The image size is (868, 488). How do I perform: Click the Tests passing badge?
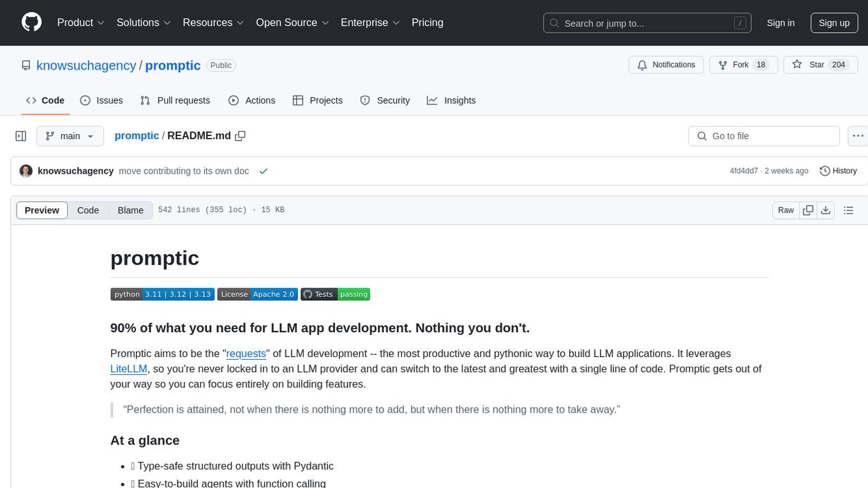point(335,294)
